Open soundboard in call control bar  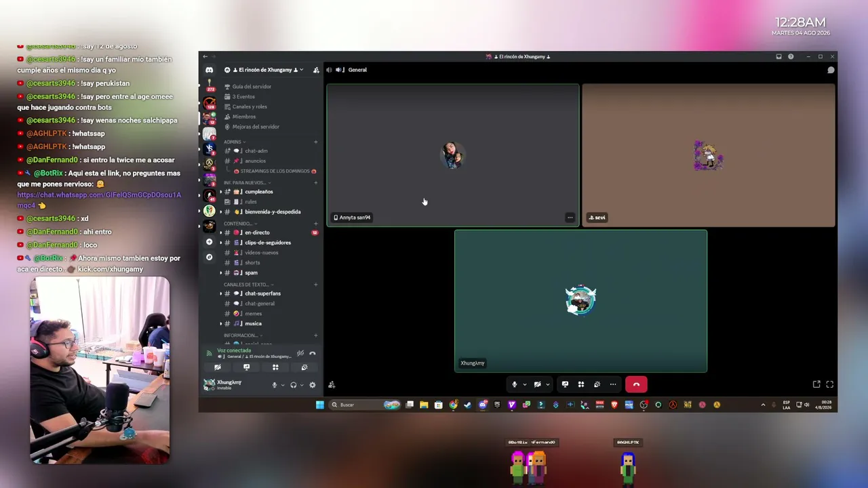pyautogui.click(x=597, y=384)
